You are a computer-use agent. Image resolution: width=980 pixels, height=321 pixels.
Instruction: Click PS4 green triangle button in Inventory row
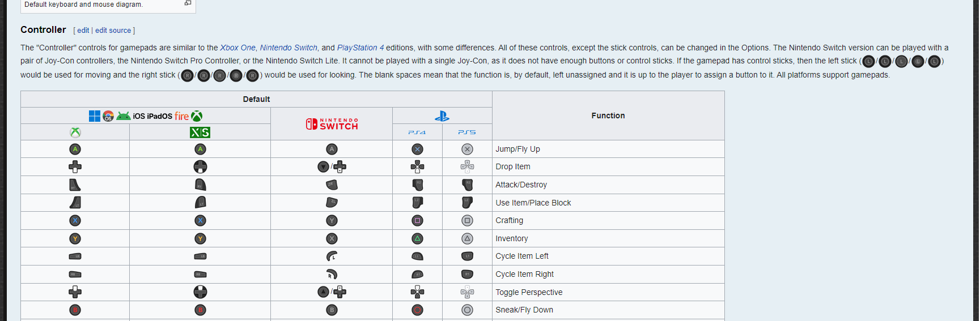pos(417,239)
